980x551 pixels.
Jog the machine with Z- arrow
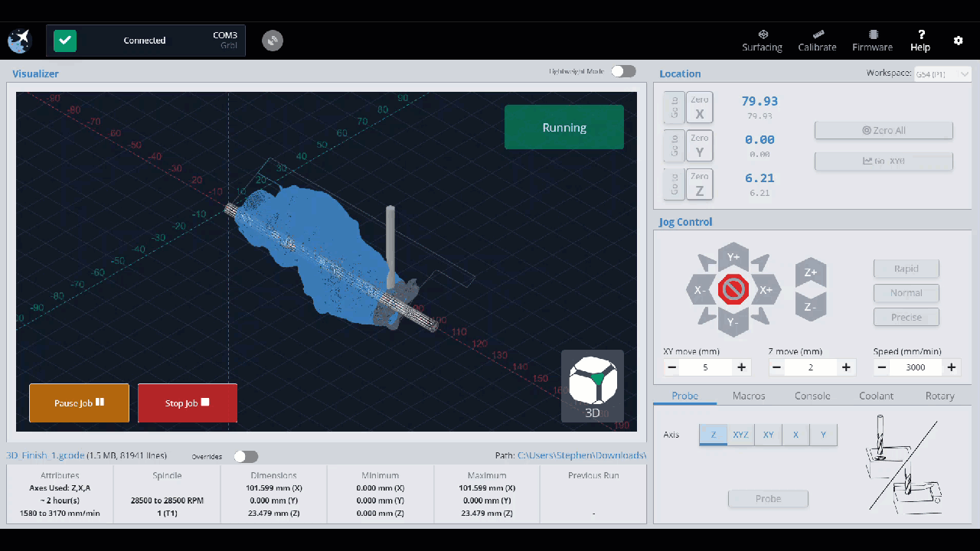click(x=811, y=308)
